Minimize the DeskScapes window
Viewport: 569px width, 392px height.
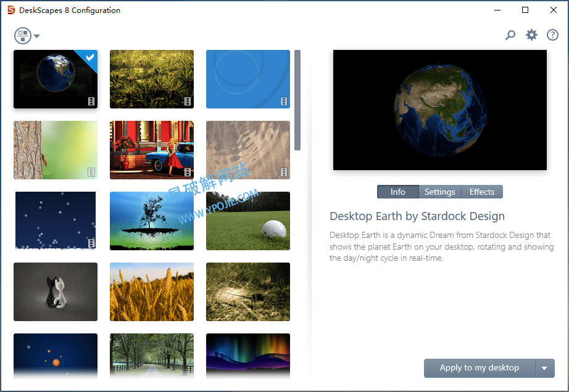[x=497, y=10]
